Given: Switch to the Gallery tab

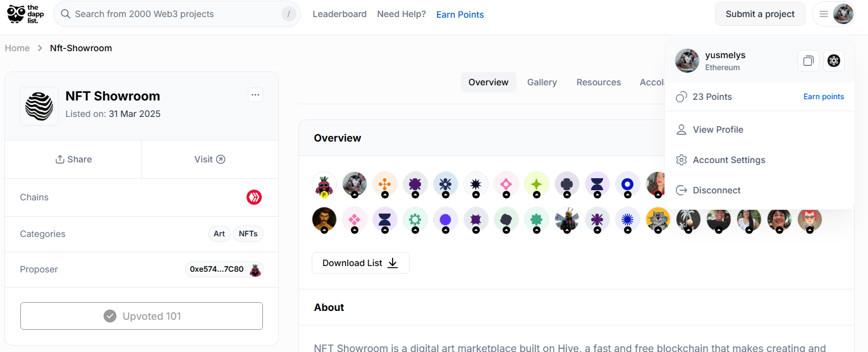Looking at the screenshot, I should pos(542,82).
